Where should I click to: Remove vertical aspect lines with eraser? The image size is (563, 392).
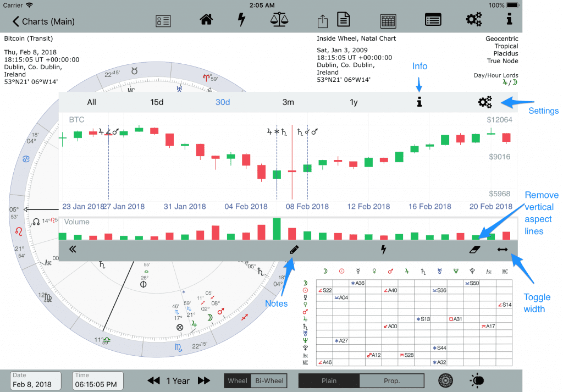click(474, 250)
